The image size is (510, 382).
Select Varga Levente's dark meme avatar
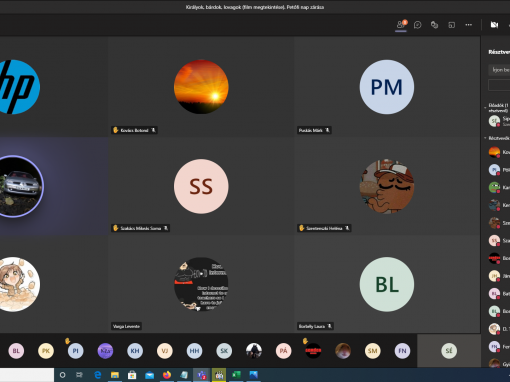click(201, 284)
